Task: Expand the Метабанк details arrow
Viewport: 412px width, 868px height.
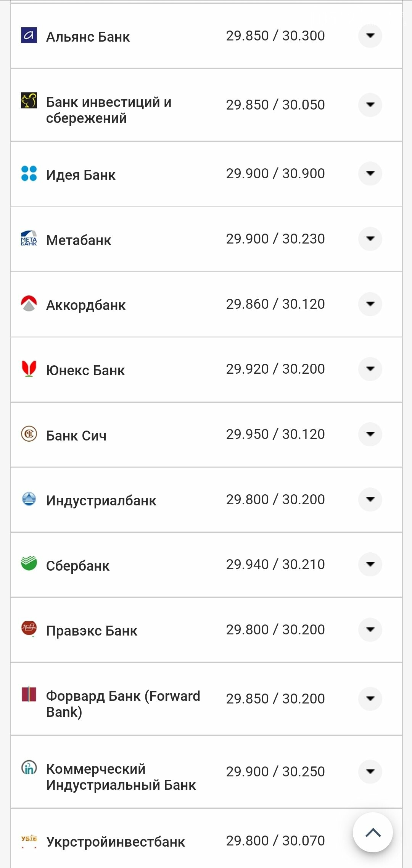Action: click(370, 239)
